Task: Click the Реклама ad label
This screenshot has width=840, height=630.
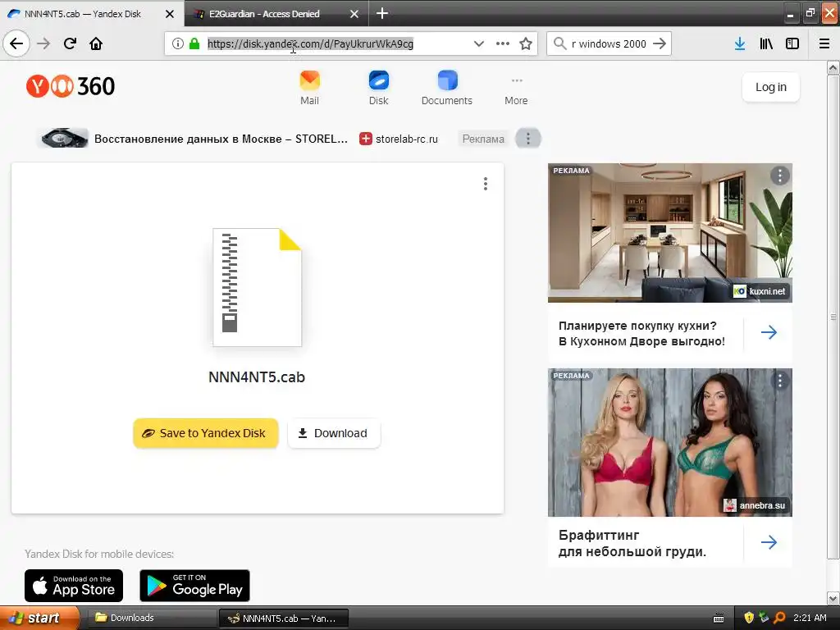Action: click(483, 139)
